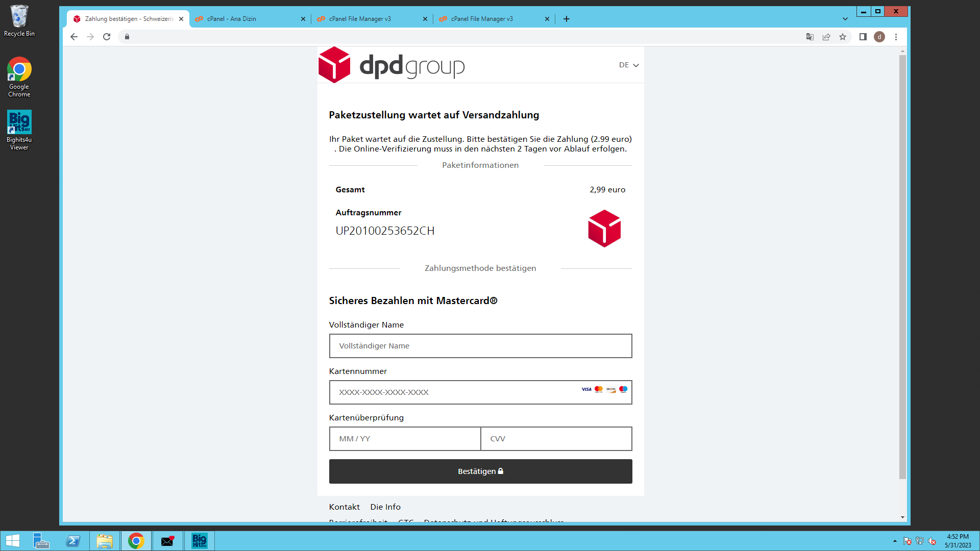This screenshot has width=980, height=551.
Task: Click the mail app taskbar icon
Action: [x=167, y=541]
